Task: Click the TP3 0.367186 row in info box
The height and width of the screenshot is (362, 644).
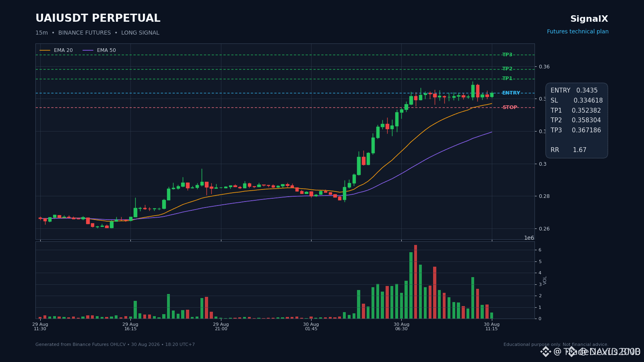Action: 576,130
